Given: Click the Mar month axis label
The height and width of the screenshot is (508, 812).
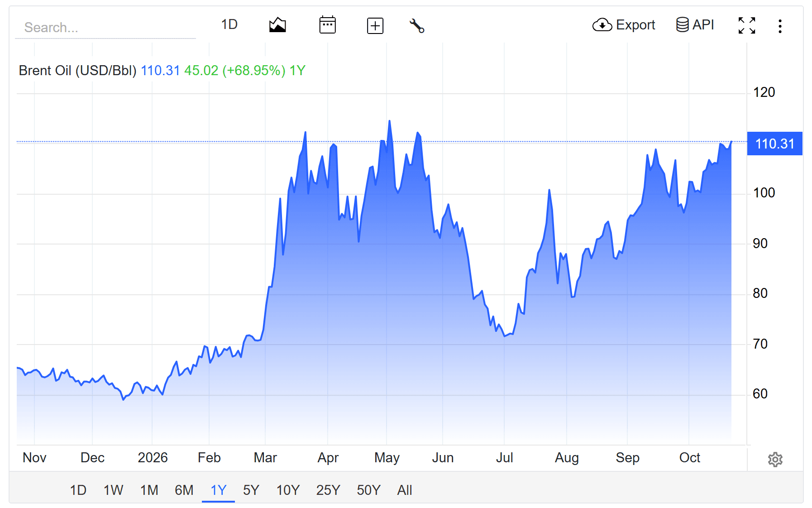Looking at the screenshot, I should point(265,458).
